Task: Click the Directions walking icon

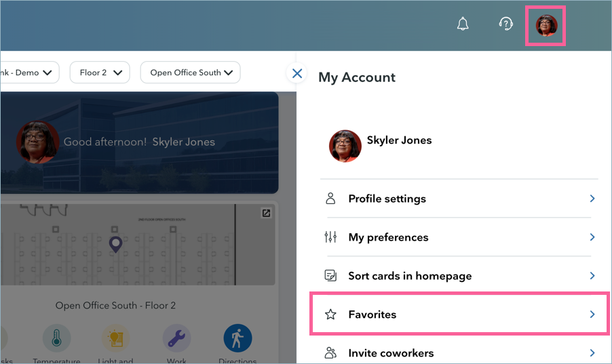Action: pyautogui.click(x=237, y=338)
